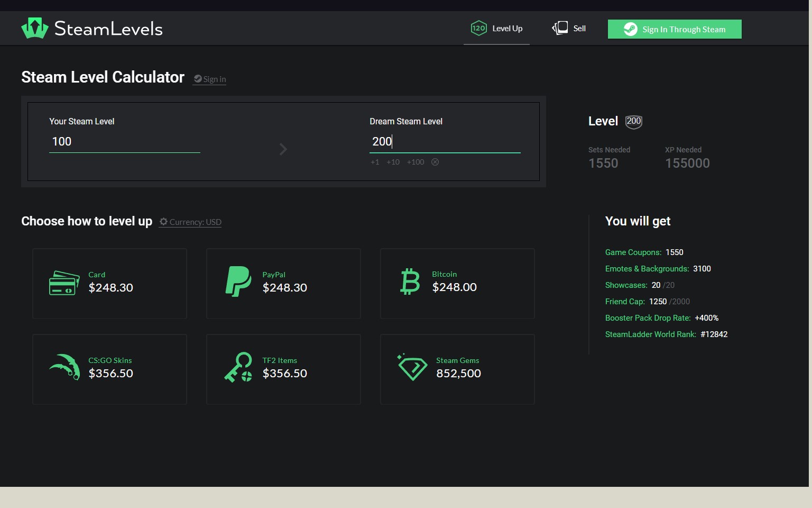Click the Sets Needed value 1550
Image resolution: width=812 pixels, height=508 pixels.
(603, 163)
